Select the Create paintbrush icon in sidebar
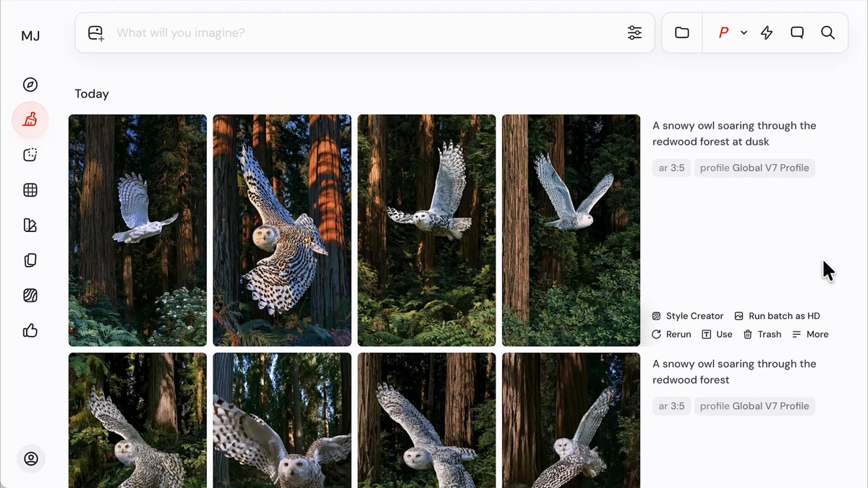 point(30,120)
